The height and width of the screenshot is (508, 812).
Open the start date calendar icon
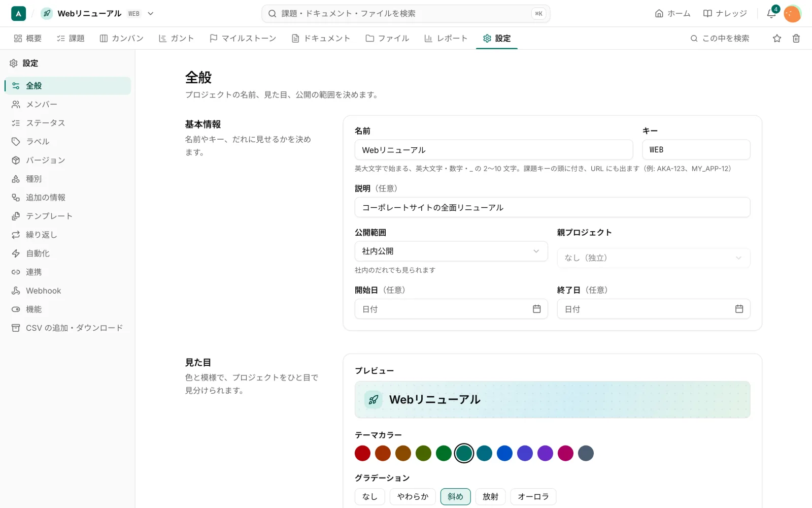(x=536, y=309)
